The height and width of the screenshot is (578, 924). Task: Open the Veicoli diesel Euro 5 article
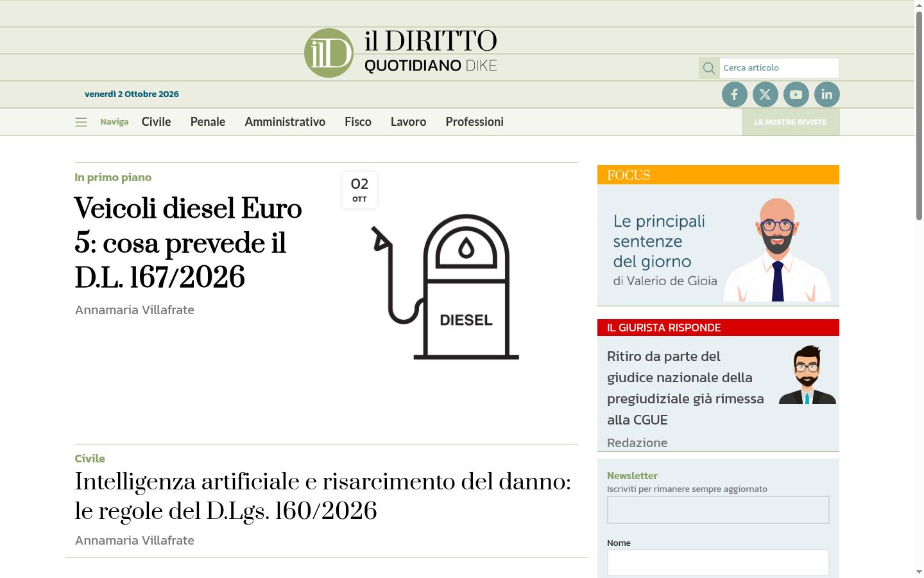[x=189, y=243]
